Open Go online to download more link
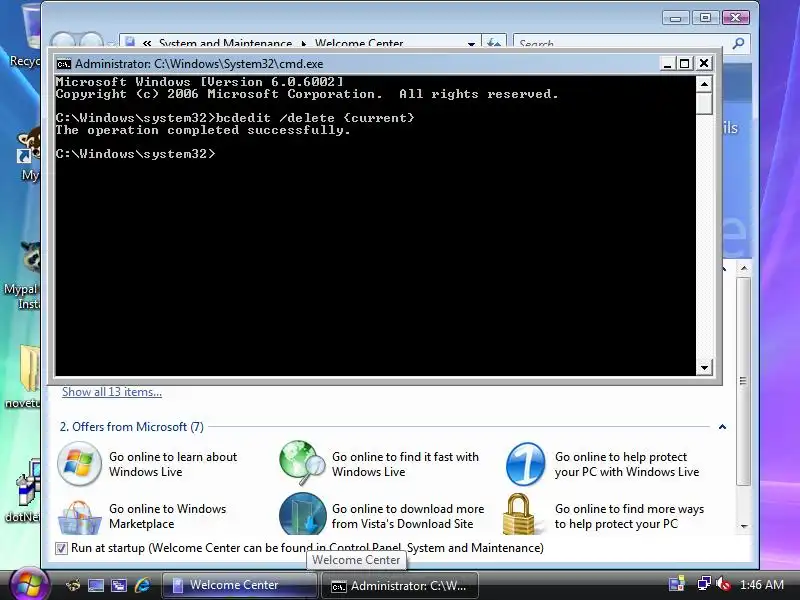The width and height of the screenshot is (800, 600). click(x=408, y=516)
